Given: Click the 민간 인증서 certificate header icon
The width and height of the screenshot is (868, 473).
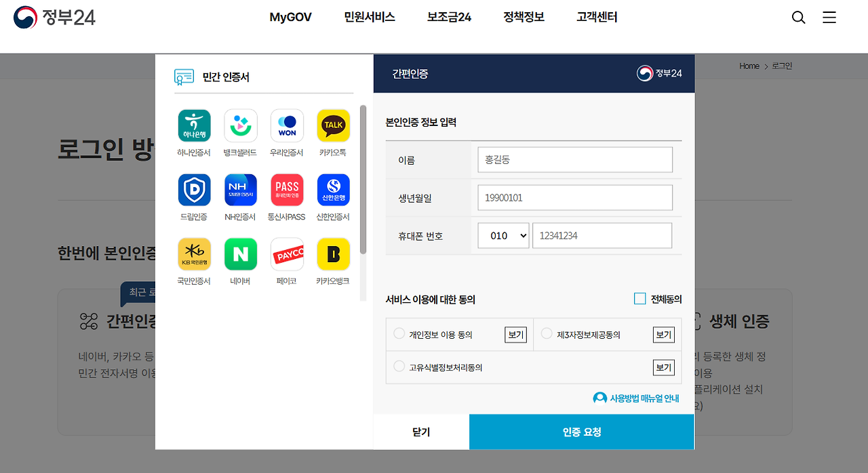Looking at the screenshot, I should 184,77.
